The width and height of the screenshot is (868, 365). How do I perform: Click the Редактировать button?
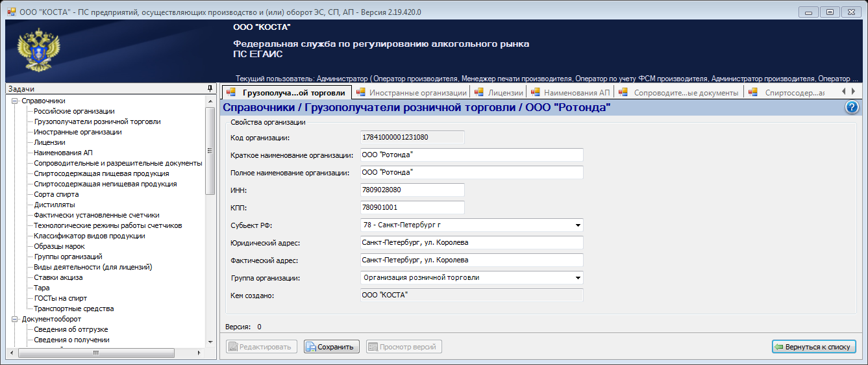(262, 347)
